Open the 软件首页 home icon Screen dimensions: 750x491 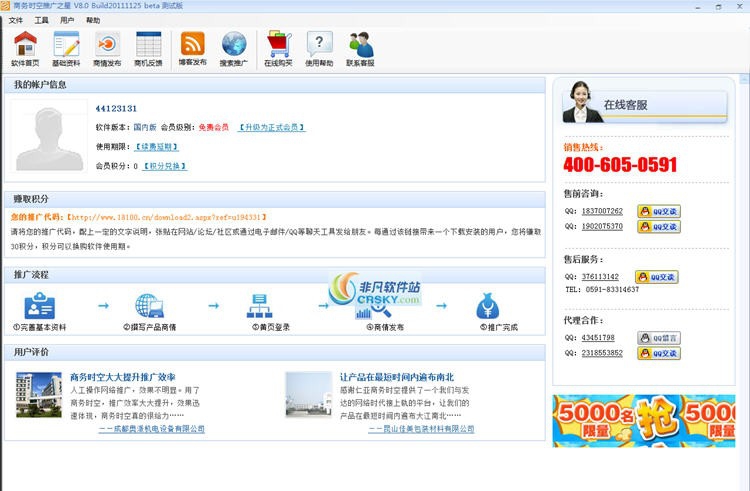pos(25,49)
